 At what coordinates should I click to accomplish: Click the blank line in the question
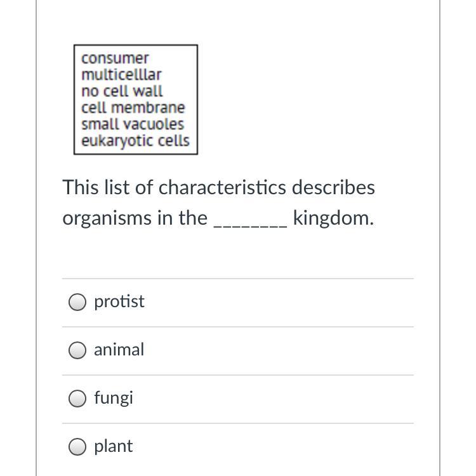(250, 220)
